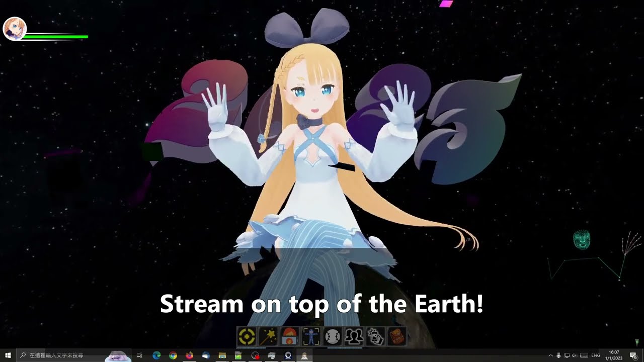
Task: Open the webcam app icon on taskbar
Action: (x=288, y=355)
